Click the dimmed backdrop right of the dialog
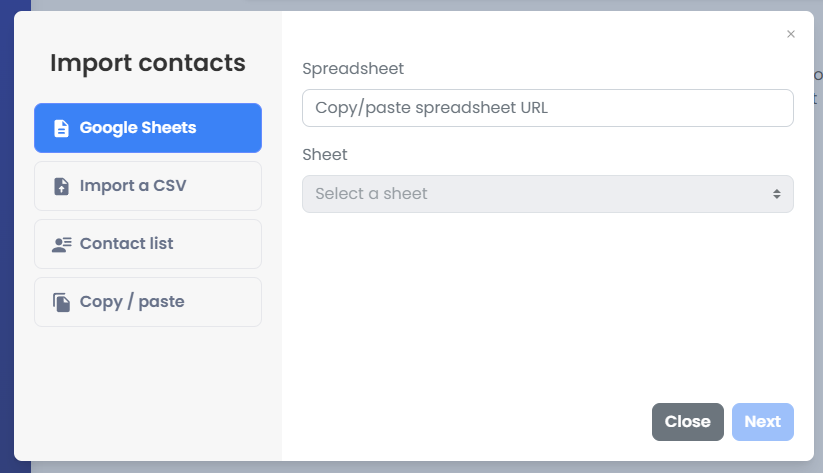Screen dimensions: 823x473 coord(818,300)
